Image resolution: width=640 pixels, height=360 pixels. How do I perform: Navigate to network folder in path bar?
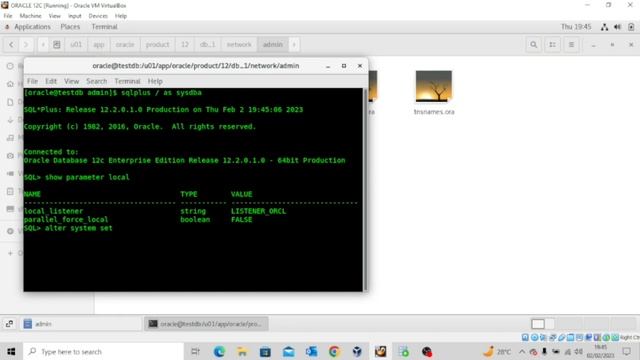(x=239, y=44)
